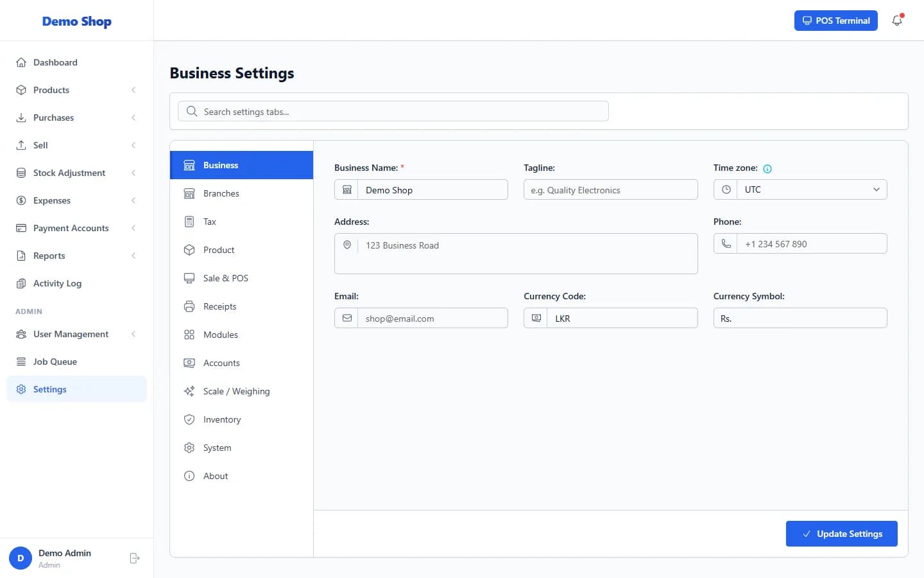The width and height of the screenshot is (924, 578).
Task: Click the Receipts printer icon
Action: (x=189, y=306)
